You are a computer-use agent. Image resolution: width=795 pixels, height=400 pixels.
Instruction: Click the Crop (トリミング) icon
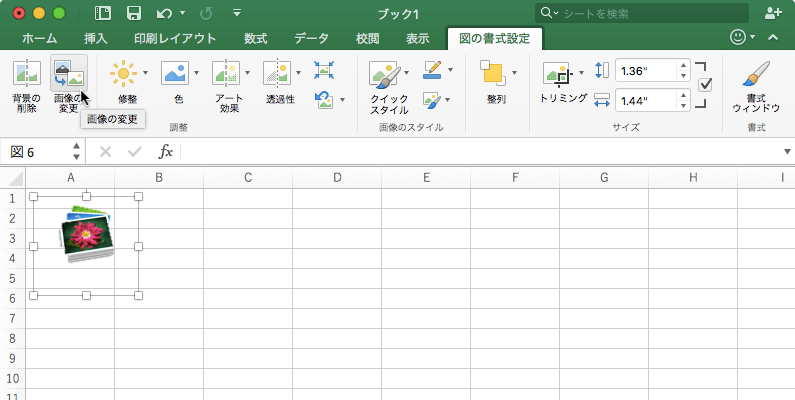(x=558, y=75)
